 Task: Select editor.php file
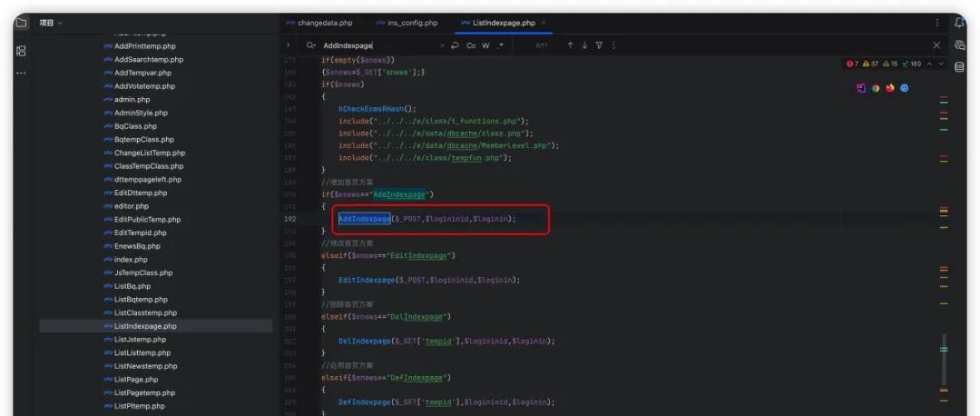[126, 206]
